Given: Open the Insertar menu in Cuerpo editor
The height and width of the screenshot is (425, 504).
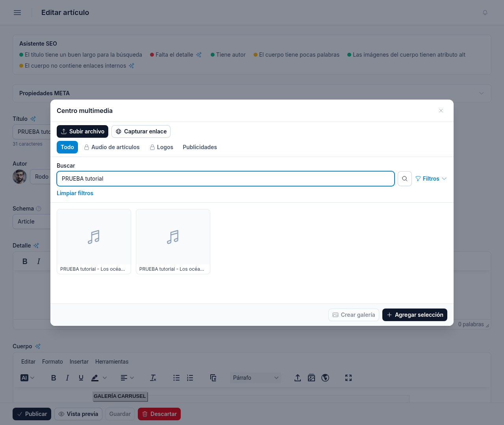Looking at the screenshot, I should pyautogui.click(x=79, y=362).
